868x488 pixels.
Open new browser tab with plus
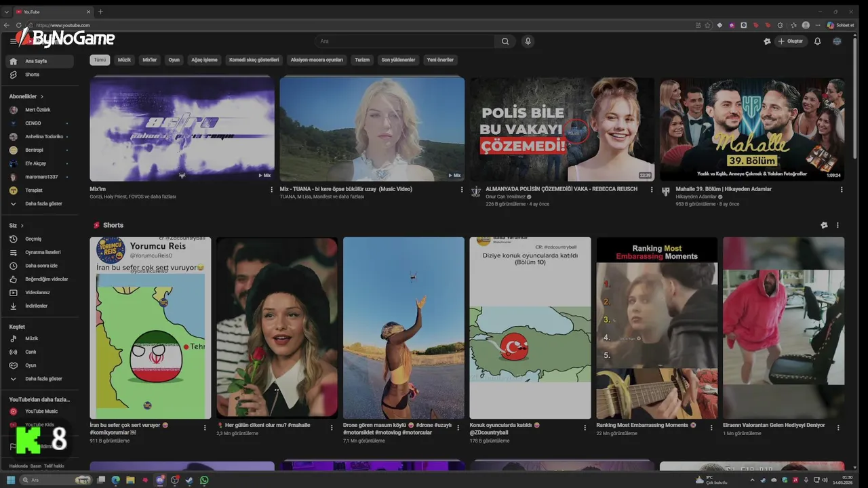pos(100,12)
